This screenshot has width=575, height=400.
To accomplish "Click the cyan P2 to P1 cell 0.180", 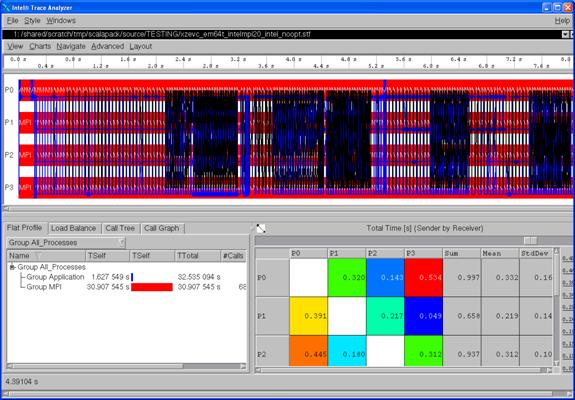I will point(347,351).
